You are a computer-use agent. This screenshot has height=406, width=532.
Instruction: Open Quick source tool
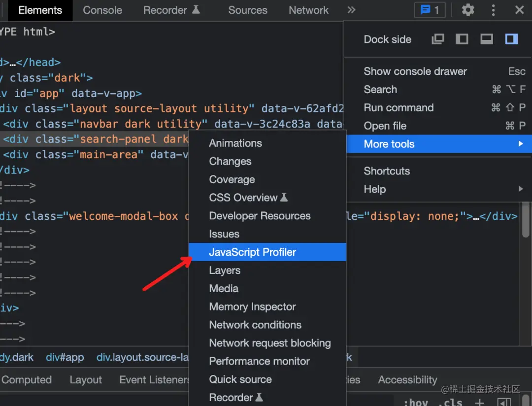(267, 379)
